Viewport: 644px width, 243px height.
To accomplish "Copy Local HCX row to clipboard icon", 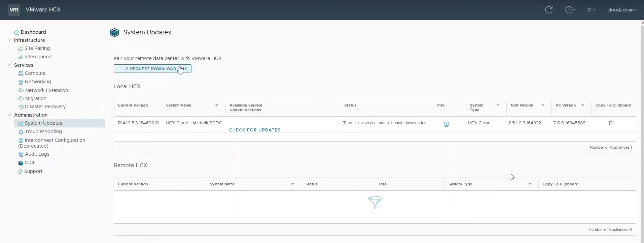I will coord(611,123).
